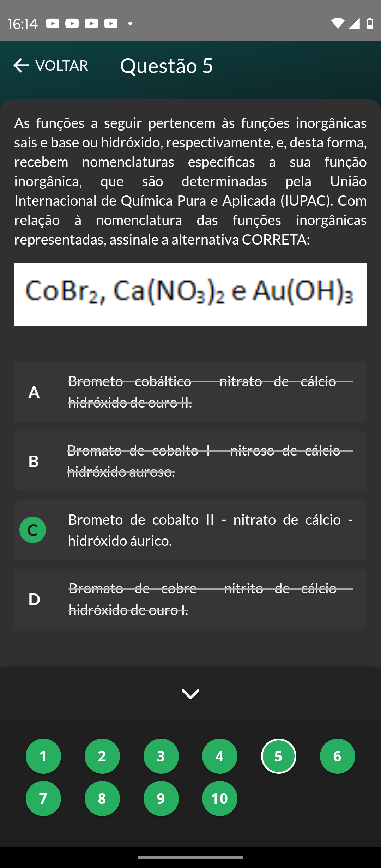
Task: Open question 10
Action: 220,798
